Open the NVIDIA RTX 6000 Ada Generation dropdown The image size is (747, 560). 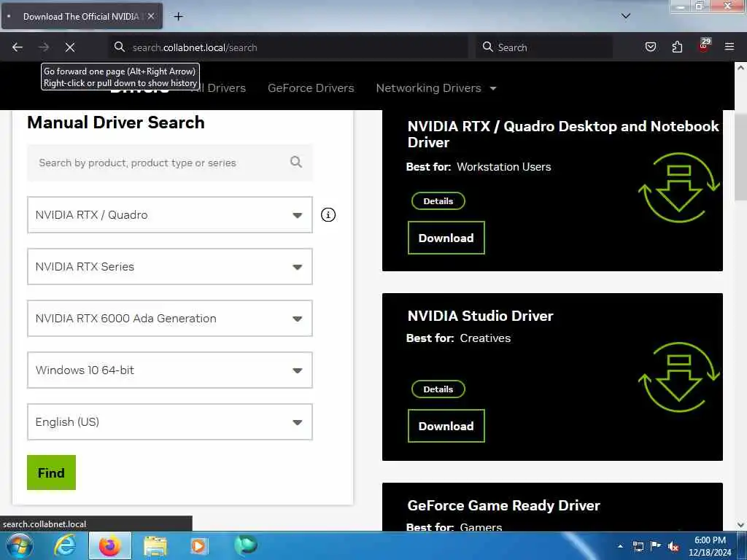tap(170, 318)
